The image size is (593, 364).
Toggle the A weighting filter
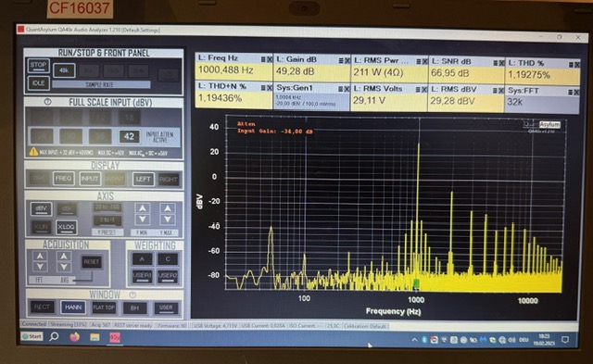[142, 259]
